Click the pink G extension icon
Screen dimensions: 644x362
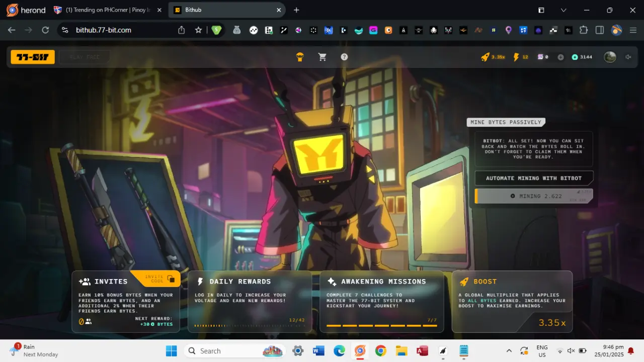pyautogui.click(x=373, y=30)
